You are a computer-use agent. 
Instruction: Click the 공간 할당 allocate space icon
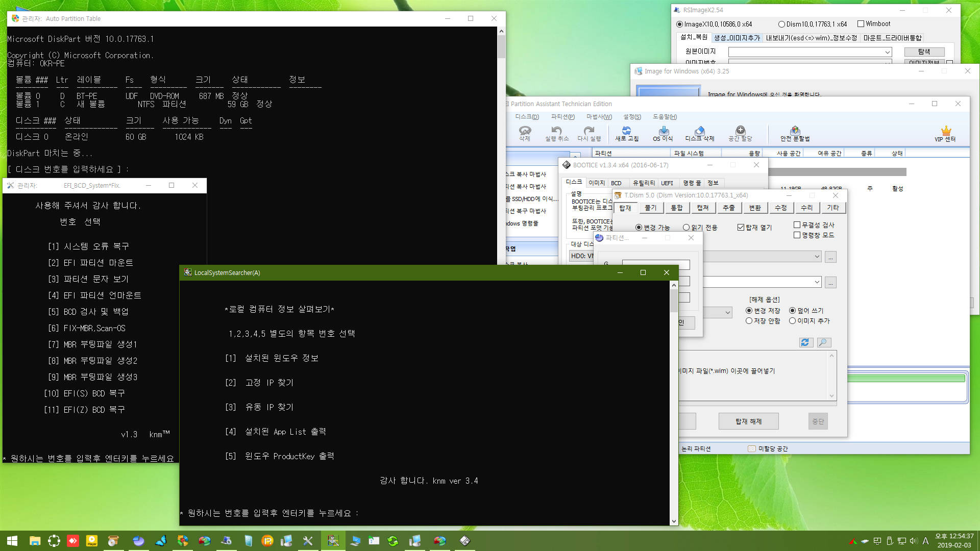tap(740, 134)
